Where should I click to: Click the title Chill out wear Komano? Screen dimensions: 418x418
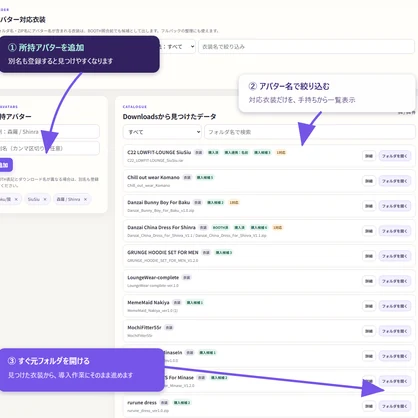coord(153,177)
